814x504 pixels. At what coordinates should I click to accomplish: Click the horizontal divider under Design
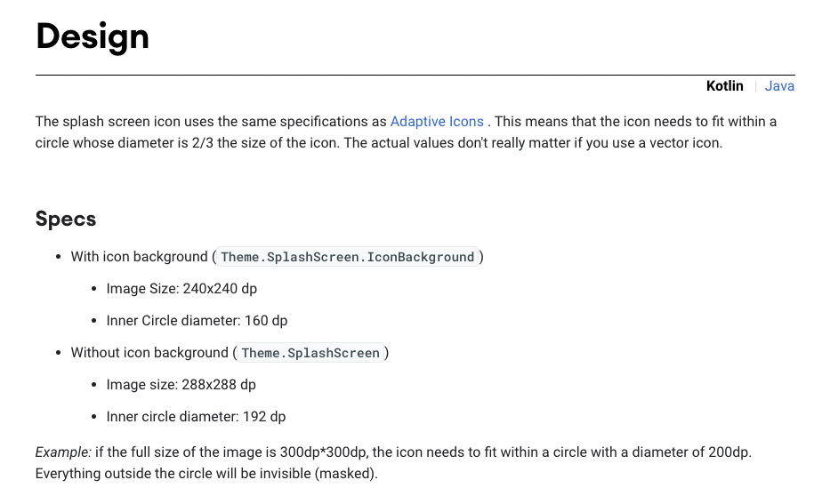415,75
